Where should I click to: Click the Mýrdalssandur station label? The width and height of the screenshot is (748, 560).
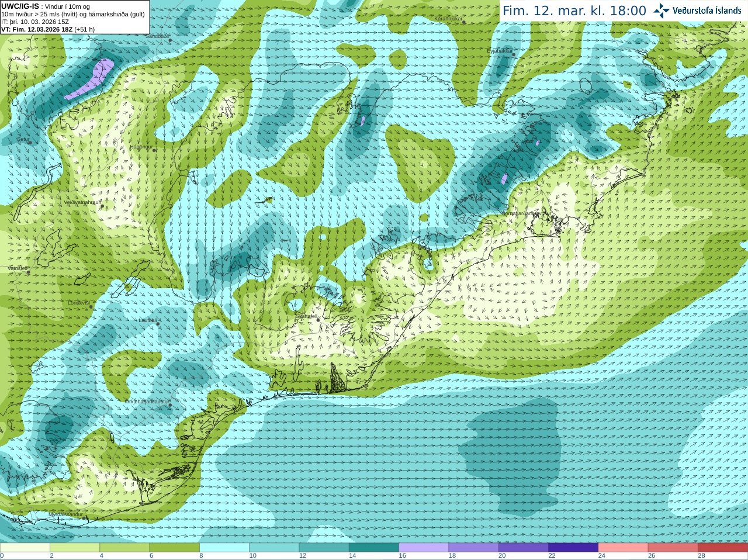pos(65,514)
